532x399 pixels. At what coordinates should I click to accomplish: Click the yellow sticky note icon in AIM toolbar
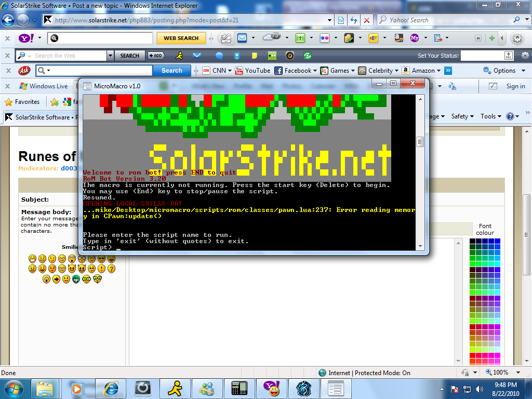[x=254, y=55]
